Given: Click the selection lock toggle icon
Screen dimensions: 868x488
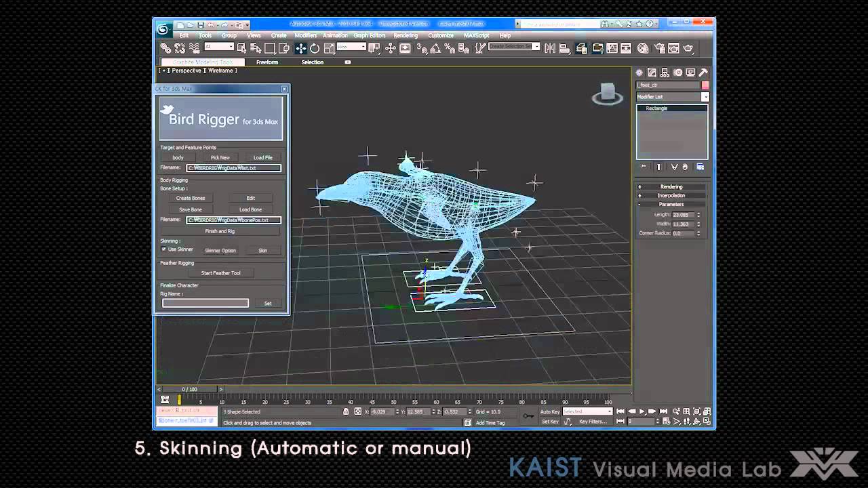Looking at the screenshot, I should coord(346,411).
